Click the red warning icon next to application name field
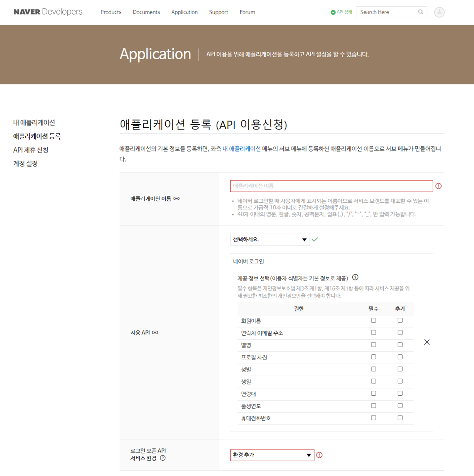This screenshot has width=474, height=476. [x=439, y=186]
